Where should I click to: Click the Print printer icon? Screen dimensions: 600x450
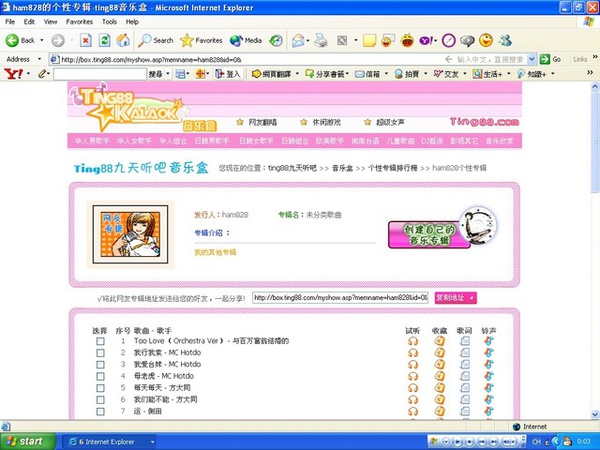[321, 41]
